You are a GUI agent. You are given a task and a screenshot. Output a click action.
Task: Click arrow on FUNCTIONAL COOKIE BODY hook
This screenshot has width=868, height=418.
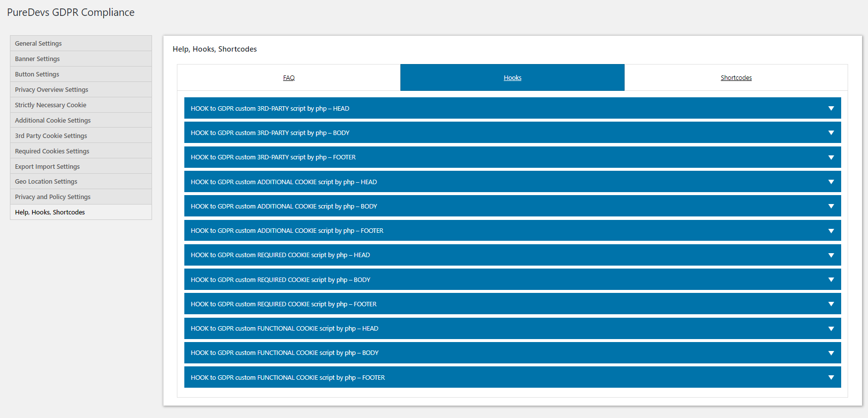pos(831,353)
